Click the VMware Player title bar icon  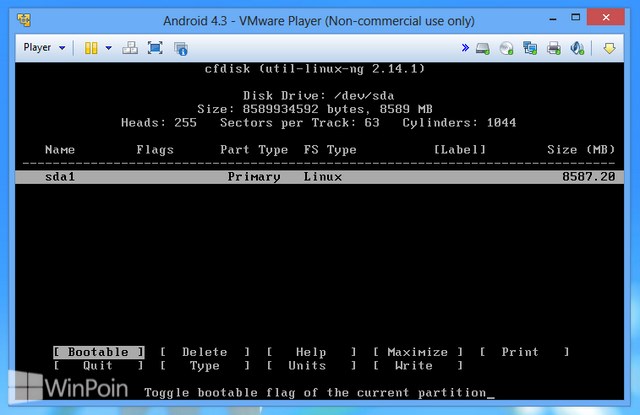(24, 20)
